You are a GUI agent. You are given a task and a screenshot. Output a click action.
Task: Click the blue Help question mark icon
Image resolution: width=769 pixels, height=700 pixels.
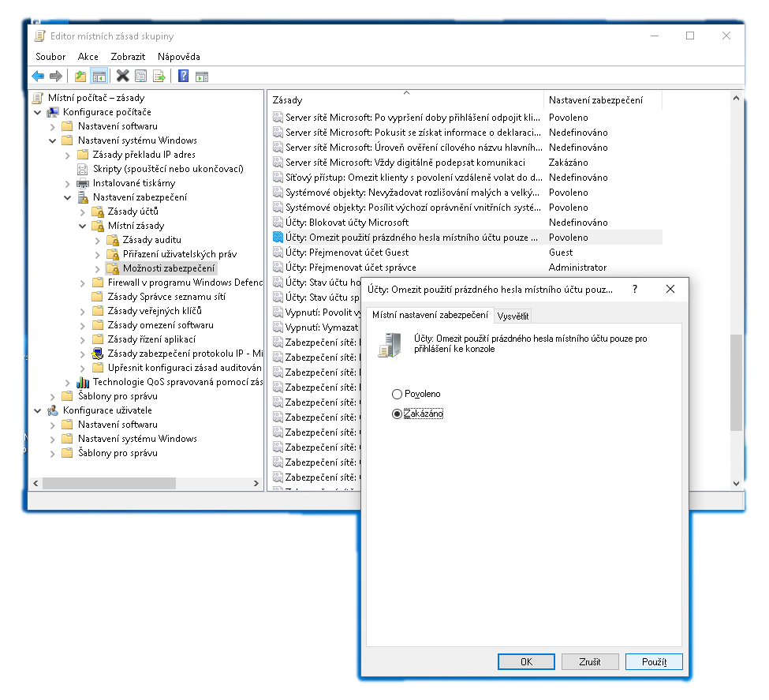click(x=183, y=77)
